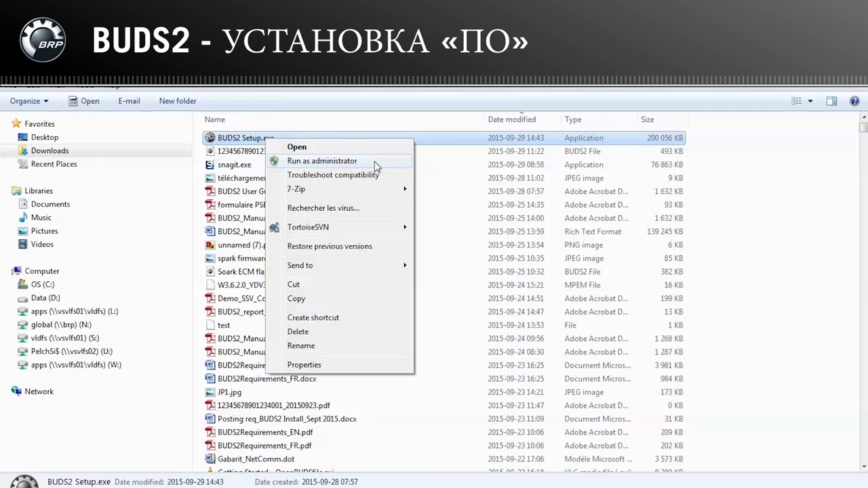Click the Open toolbar button
The image size is (868, 488).
pos(83,101)
